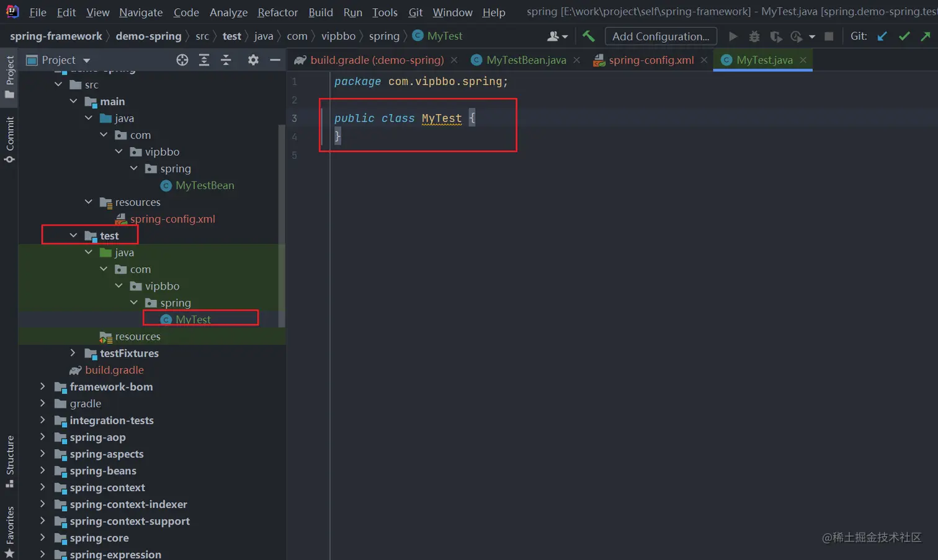Screen dimensions: 938x560
Task: Click the Git Update Project arrow icon
Action: (882, 36)
